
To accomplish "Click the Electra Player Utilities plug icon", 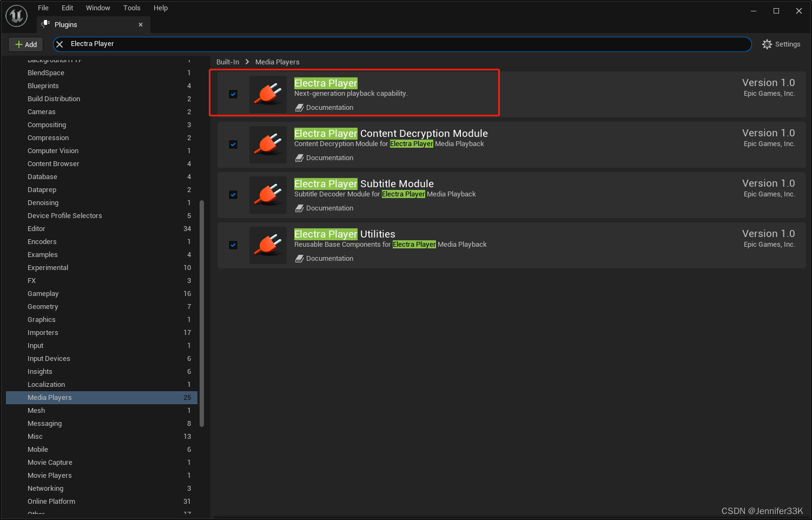I will coord(268,245).
